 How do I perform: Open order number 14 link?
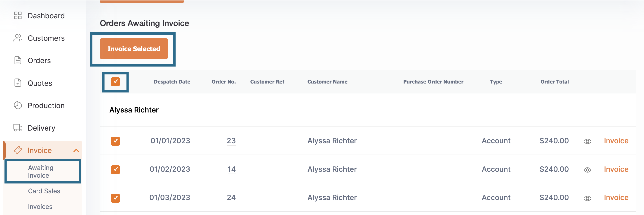pyautogui.click(x=231, y=169)
